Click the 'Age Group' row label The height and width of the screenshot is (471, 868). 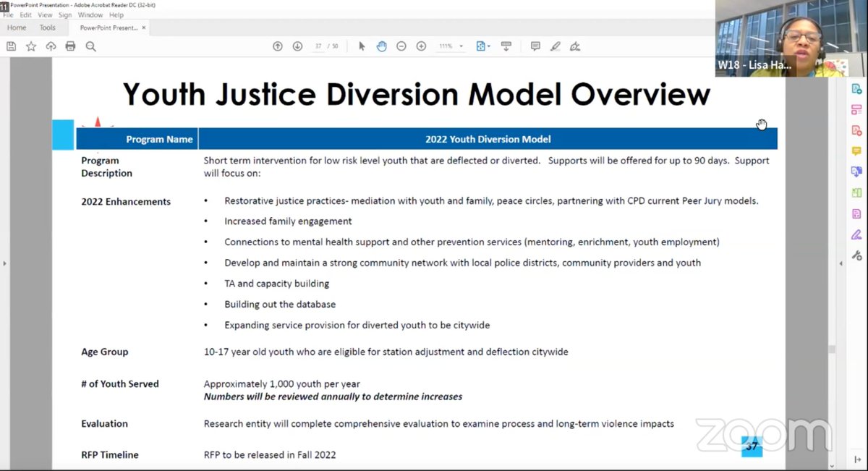pos(105,352)
